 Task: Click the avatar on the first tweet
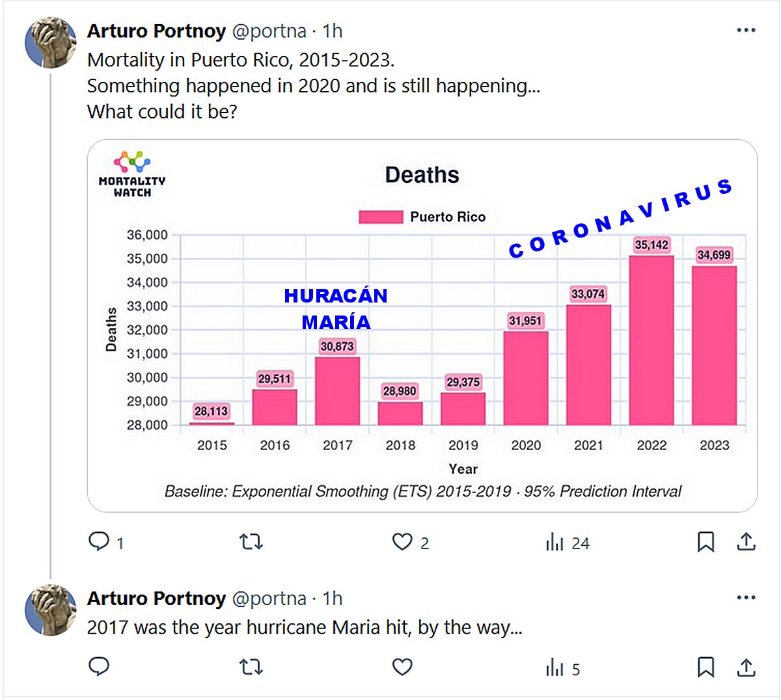(x=50, y=42)
